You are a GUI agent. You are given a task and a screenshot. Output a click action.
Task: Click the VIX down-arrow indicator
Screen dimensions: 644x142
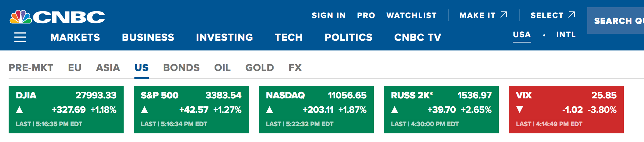point(520,110)
